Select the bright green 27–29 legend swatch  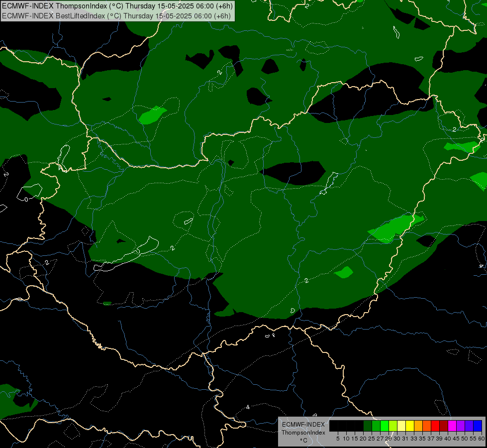click(385, 426)
